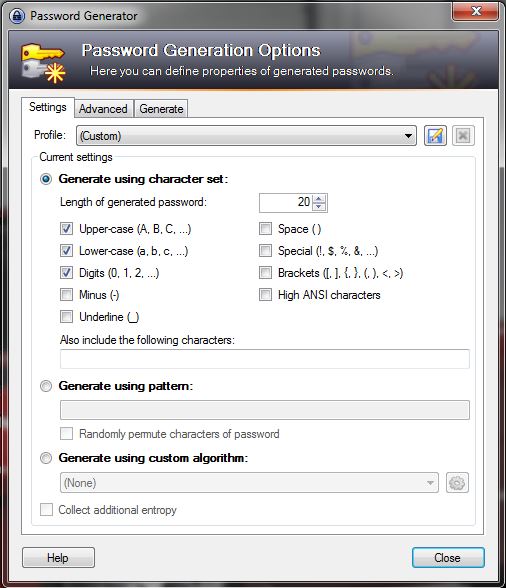The width and height of the screenshot is (506, 588).
Task: Open the Profile dropdown list
Action: (246, 135)
